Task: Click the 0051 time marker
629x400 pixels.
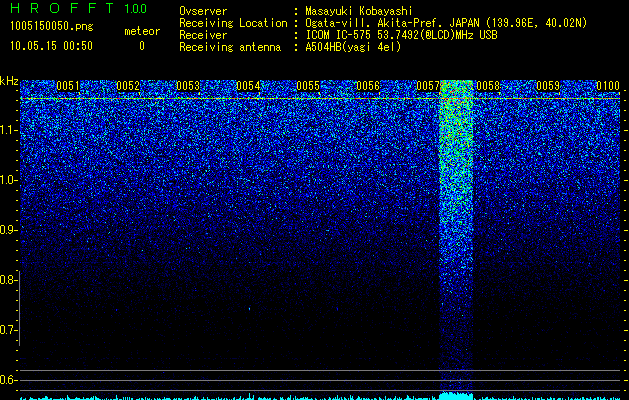Action: pos(68,86)
